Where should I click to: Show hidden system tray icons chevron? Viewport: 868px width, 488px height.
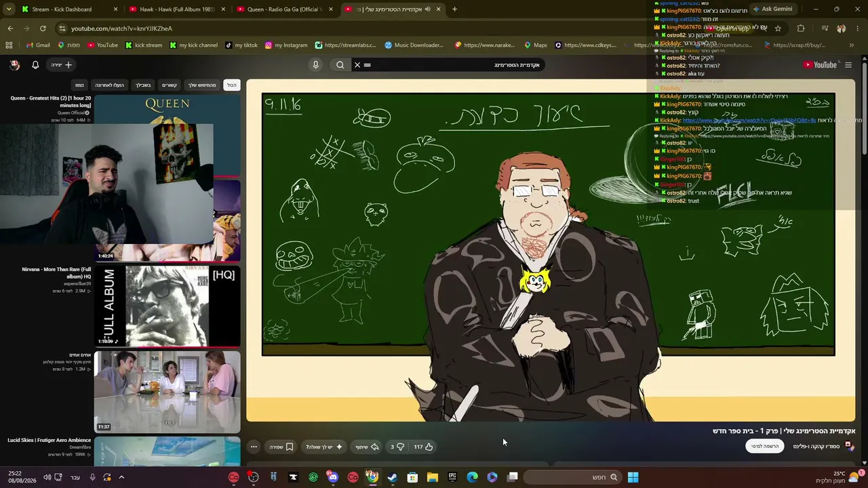(121, 477)
